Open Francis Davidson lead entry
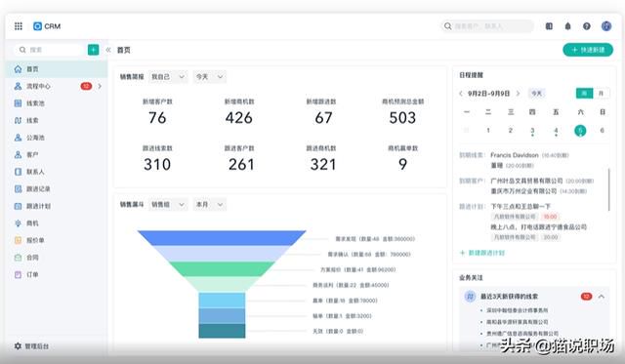625x364 pixels. point(515,155)
